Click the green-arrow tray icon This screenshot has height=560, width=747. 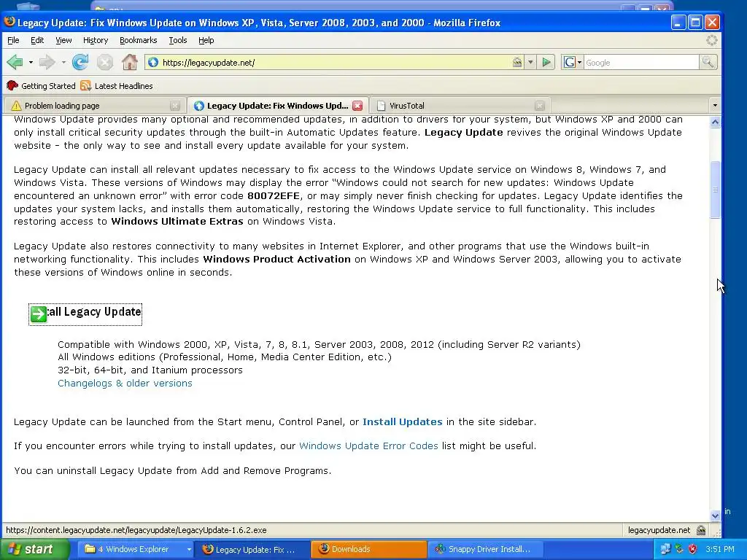tap(679, 549)
